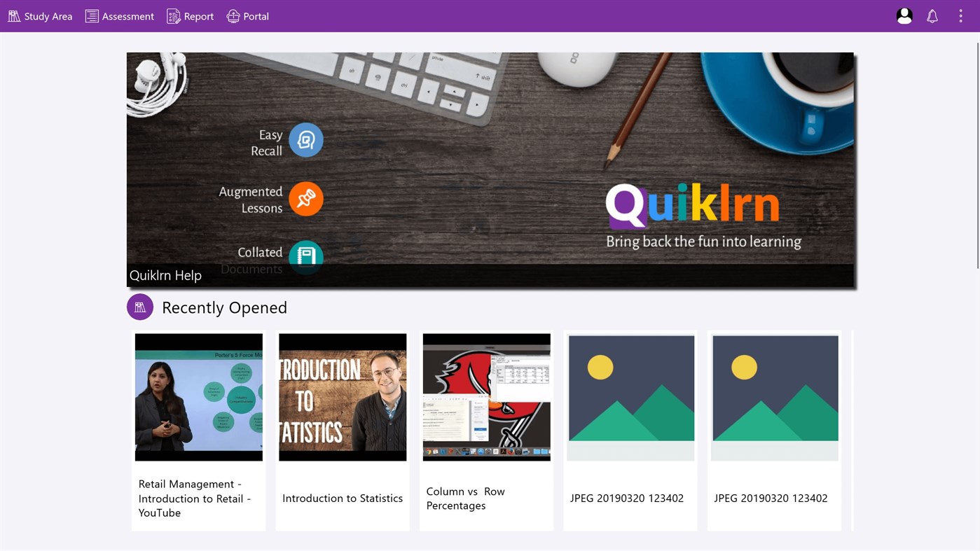Open the Column vs Row Percentages thumbnail
Viewport: 980px width, 551px height.
[x=486, y=397]
